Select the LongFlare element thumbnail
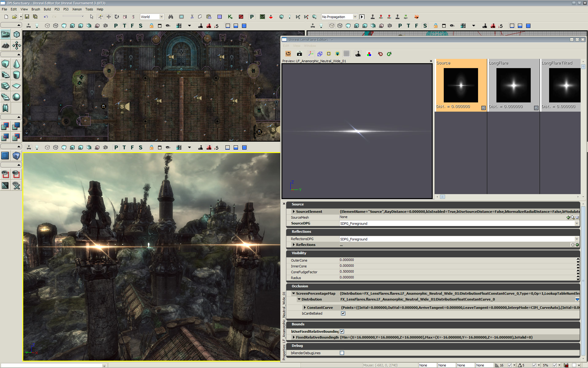Screen dimensions: 588x368 (x=513, y=85)
